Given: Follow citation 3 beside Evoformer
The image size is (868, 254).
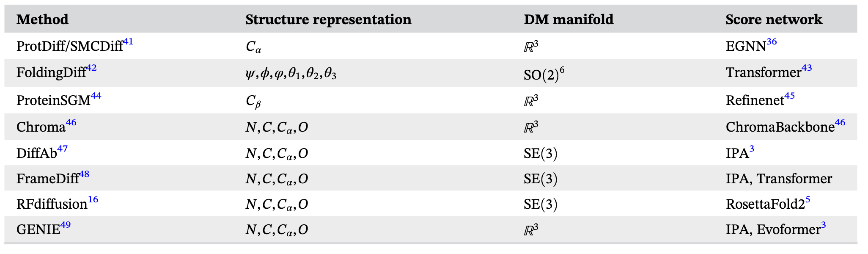Looking at the screenshot, I should click(823, 225).
